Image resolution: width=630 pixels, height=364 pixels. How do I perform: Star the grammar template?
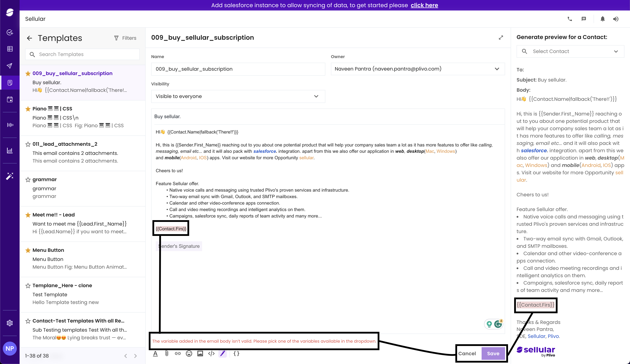pos(28,180)
